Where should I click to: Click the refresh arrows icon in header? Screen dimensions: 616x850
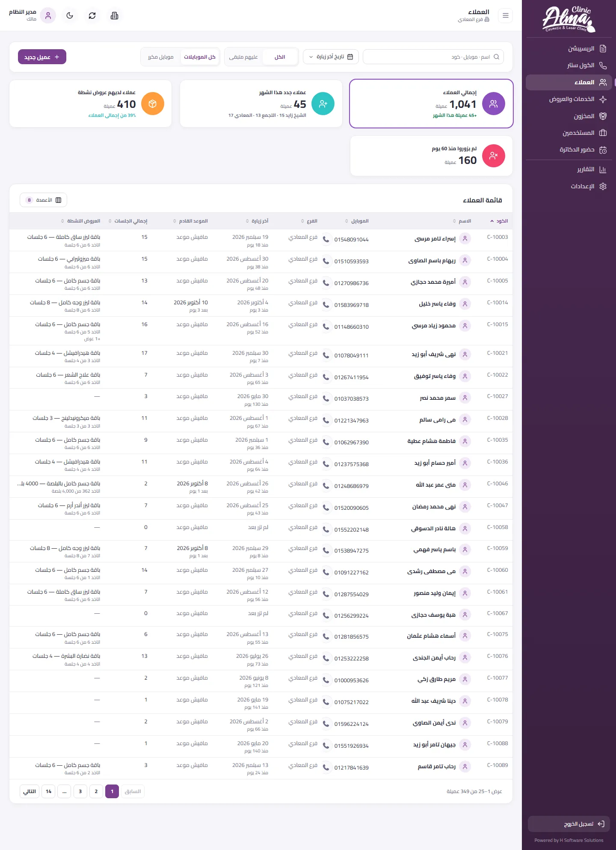coord(92,16)
